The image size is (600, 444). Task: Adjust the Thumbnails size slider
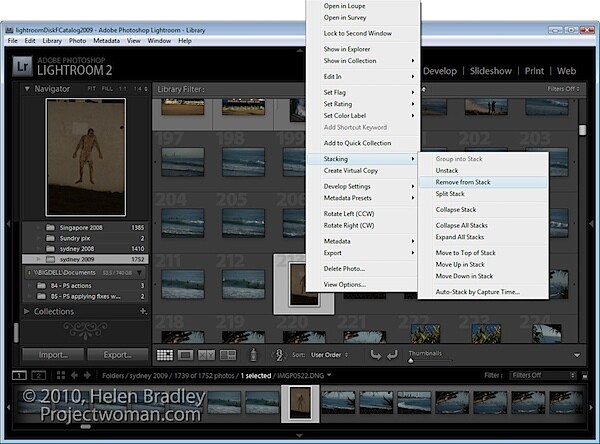411,361
